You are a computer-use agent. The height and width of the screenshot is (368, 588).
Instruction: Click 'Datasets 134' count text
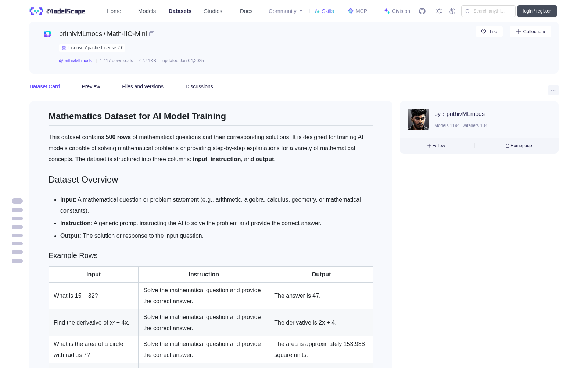[474, 125]
